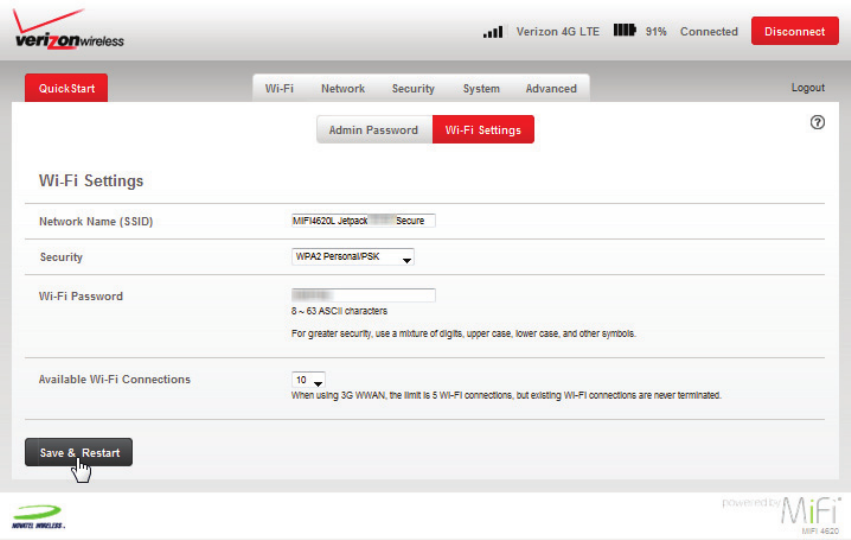Click the '8 ~ 63 ASCII characters' hint
851x540 pixels.
(339, 311)
